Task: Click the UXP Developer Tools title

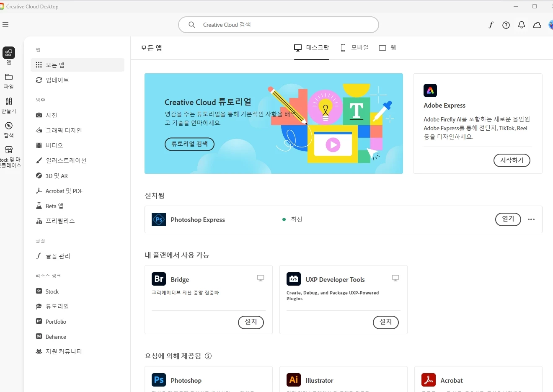Action: [335, 280]
